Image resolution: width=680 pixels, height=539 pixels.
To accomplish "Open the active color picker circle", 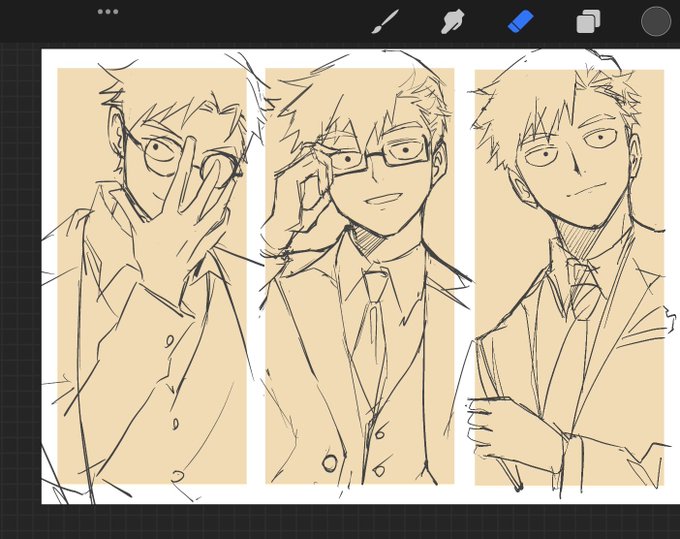I will point(656,21).
